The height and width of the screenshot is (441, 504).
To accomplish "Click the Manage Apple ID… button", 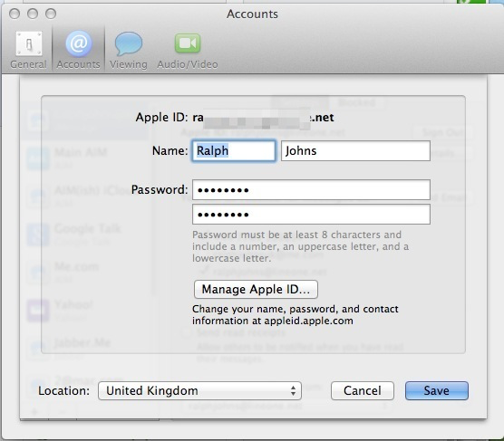I will coord(256,290).
